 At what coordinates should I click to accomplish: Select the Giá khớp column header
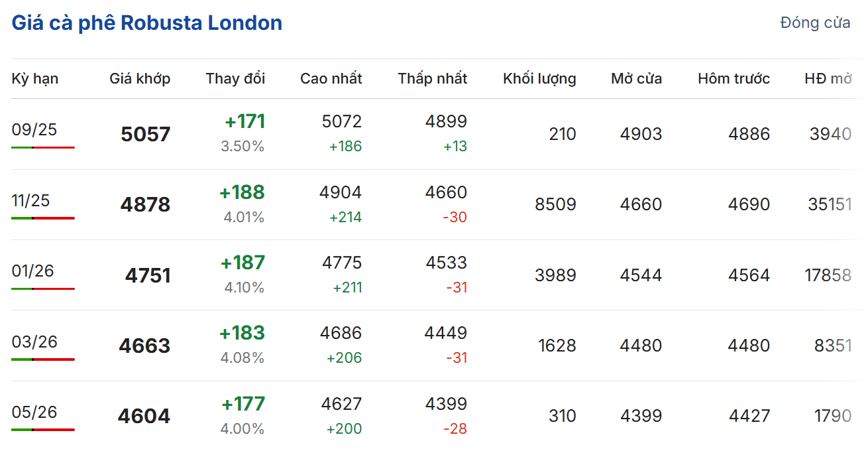pyautogui.click(x=140, y=79)
